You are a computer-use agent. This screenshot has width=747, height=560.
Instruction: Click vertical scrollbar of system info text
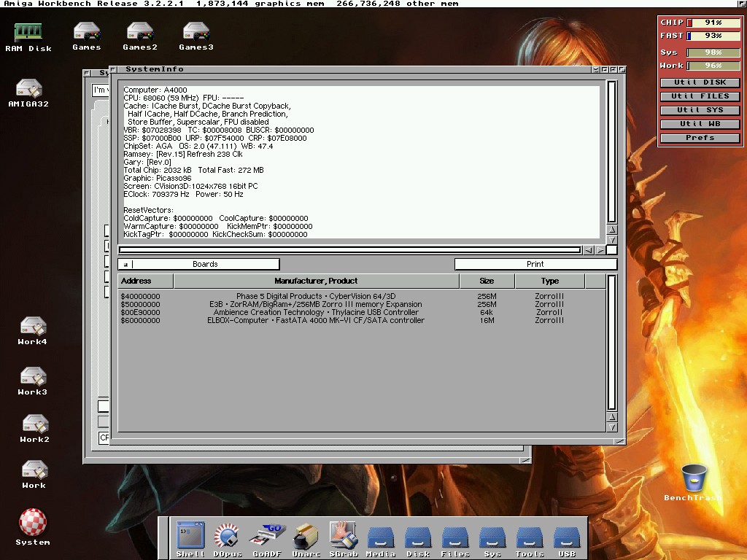tap(612, 152)
